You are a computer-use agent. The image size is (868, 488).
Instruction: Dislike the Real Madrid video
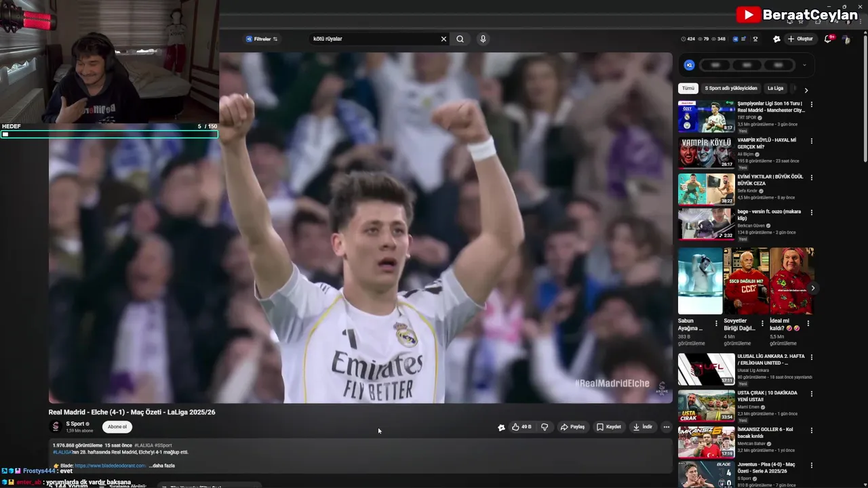545,427
